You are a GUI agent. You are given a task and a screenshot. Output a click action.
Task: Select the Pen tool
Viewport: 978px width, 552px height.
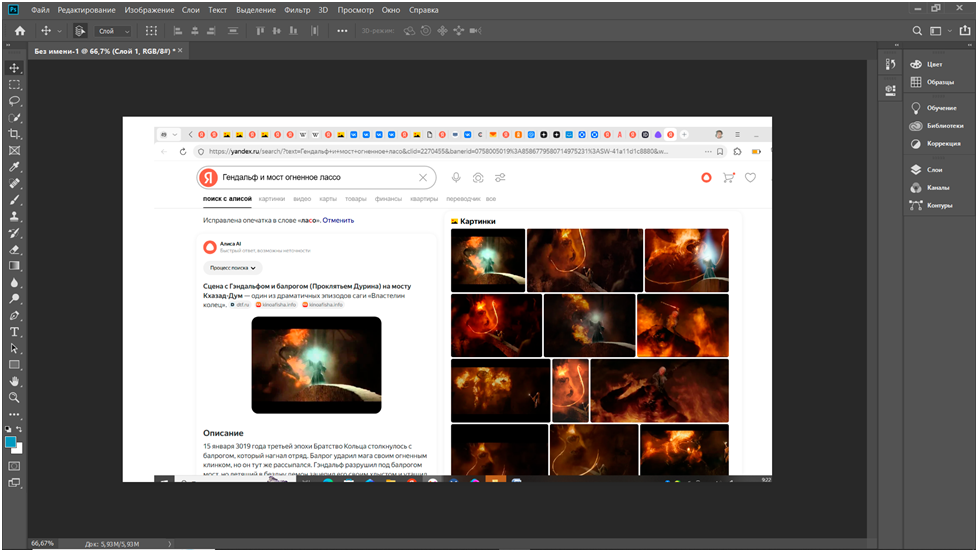tap(14, 316)
